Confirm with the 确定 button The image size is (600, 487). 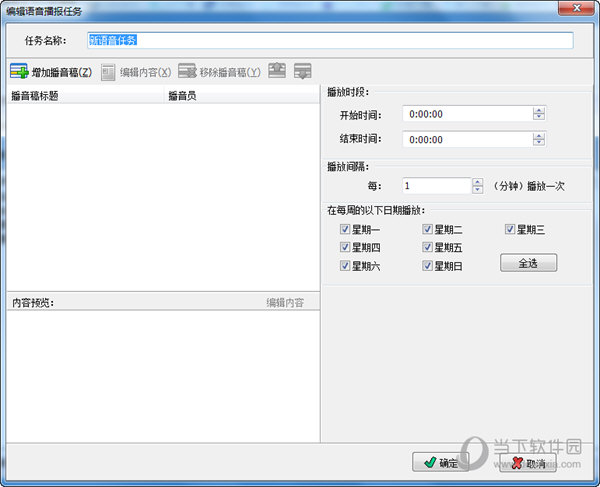[440, 463]
